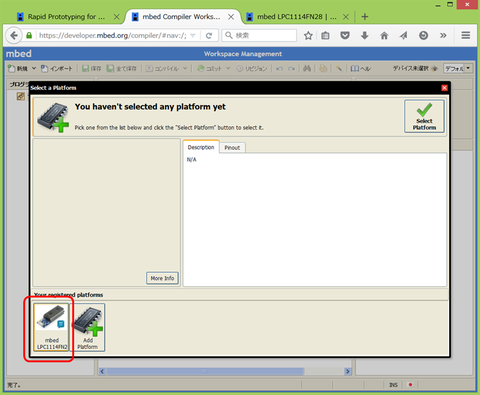Click the INS indicator in status bar
This screenshot has height=395, width=480.
click(394, 385)
